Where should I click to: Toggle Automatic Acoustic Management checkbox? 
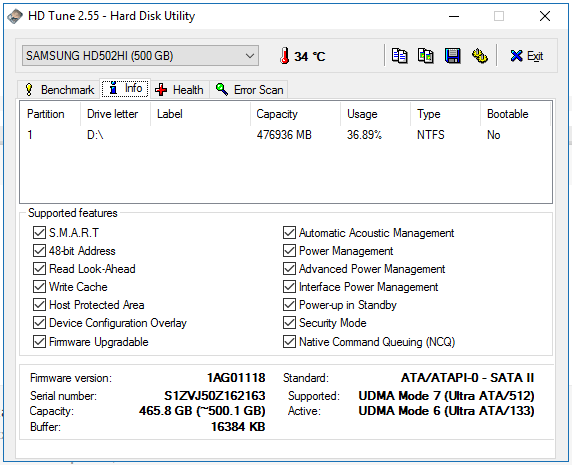tap(289, 233)
